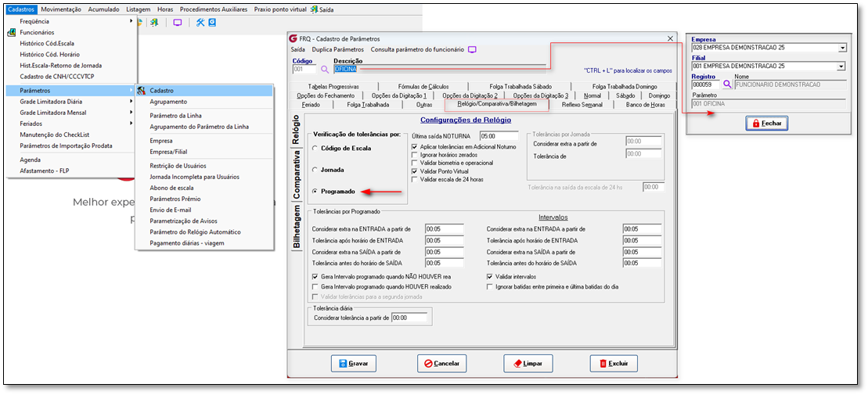The height and width of the screenshot is (395, 868).
Task: Toggle Gera Intervalo programado quando NÃO HOUVER
Action: (315, 277)
